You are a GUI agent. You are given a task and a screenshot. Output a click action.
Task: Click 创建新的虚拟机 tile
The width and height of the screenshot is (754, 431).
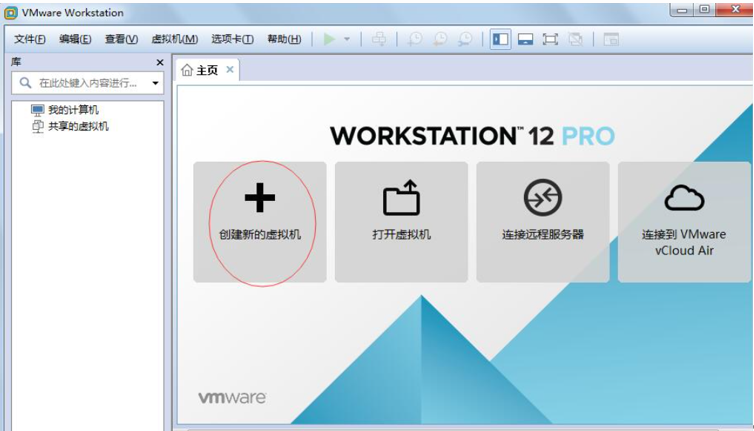click(x=260, y=222)
